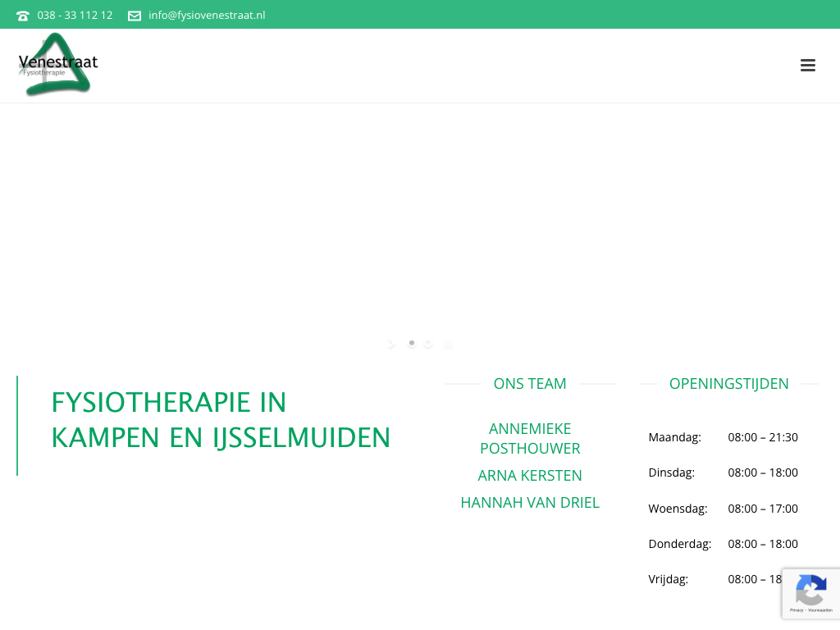Select the second slide indicator dot
Viewport: 840px width, 630px height.
(428, 344)
